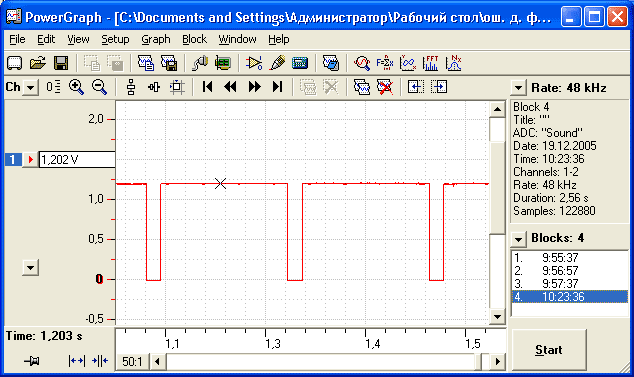The width and height of the screenshot is (634, 377).
Task: Open the View menu
Action: (x=78, y=39)
